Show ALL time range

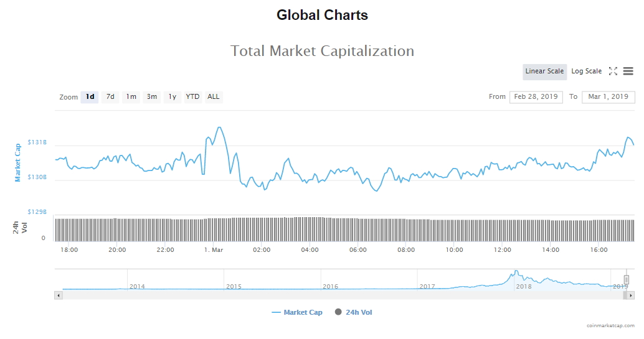214,97
